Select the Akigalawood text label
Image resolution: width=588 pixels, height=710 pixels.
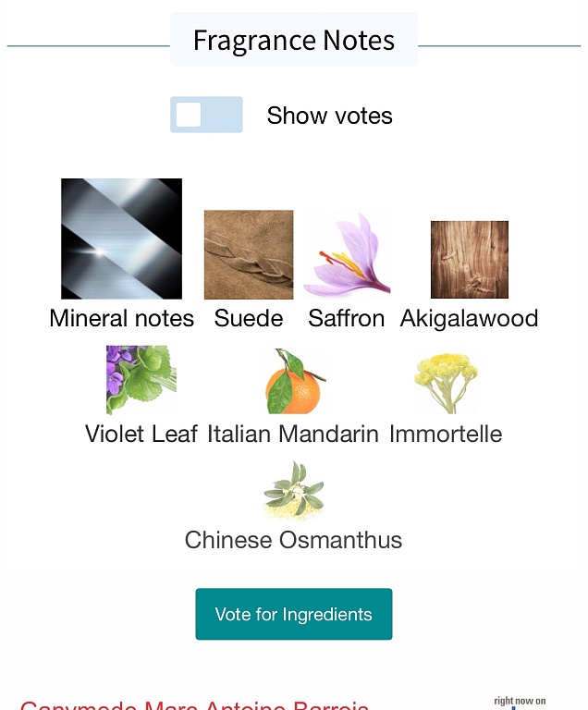pos(470,318)
